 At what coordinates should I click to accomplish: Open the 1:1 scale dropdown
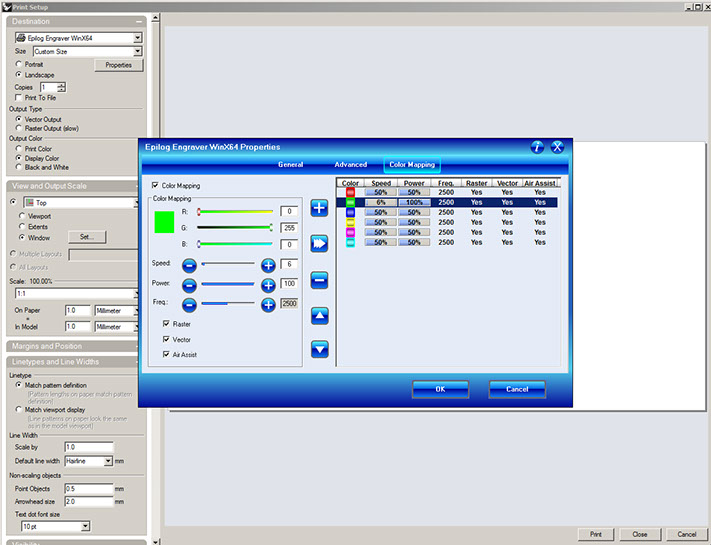coord(136,293)
